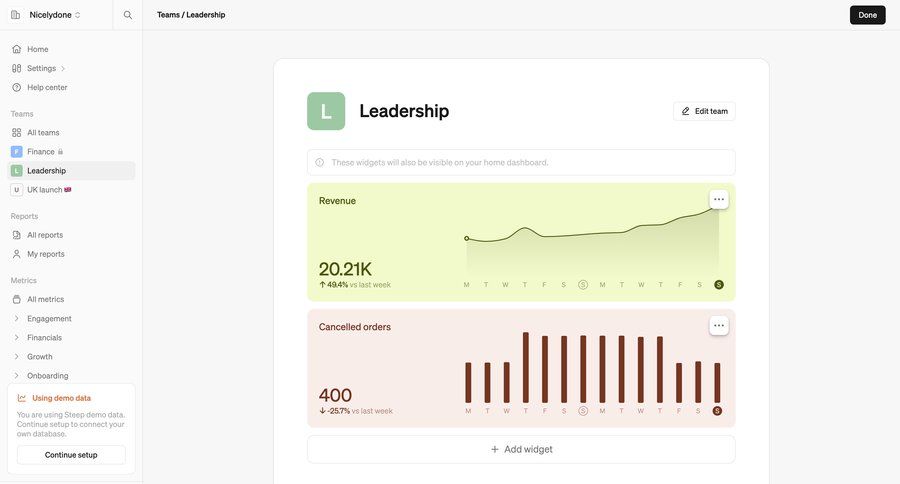The height and width of the screenshot is (484, 900).
Task: Click the -25.7% vs last week text
Action: (x=356, y=411)
